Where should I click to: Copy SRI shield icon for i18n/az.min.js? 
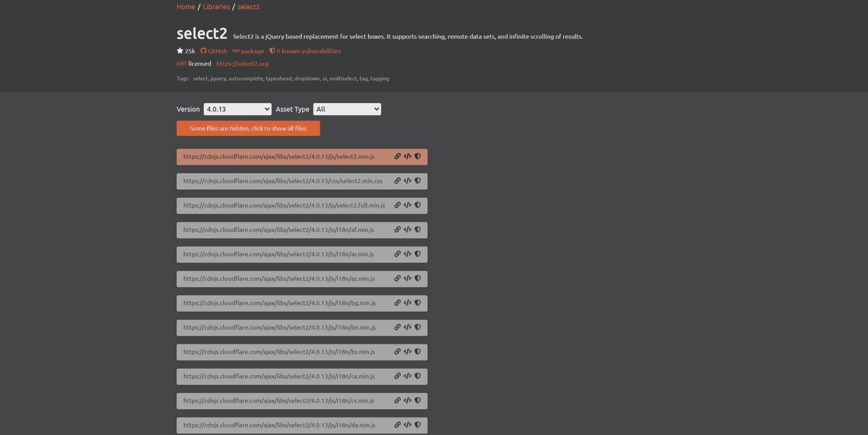tap(417, 279)
